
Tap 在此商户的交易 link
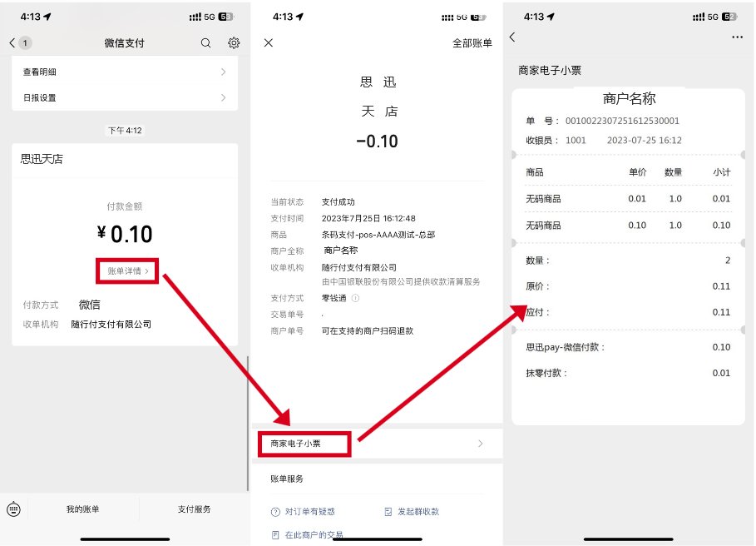pyautogui.click(x=308, y=534)
